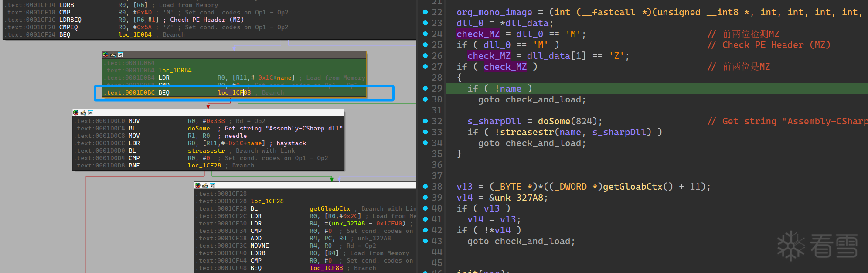Click loc_1CF88 operand in BEQ at 0001D0BC
The image size is (868, 273).
234,92
